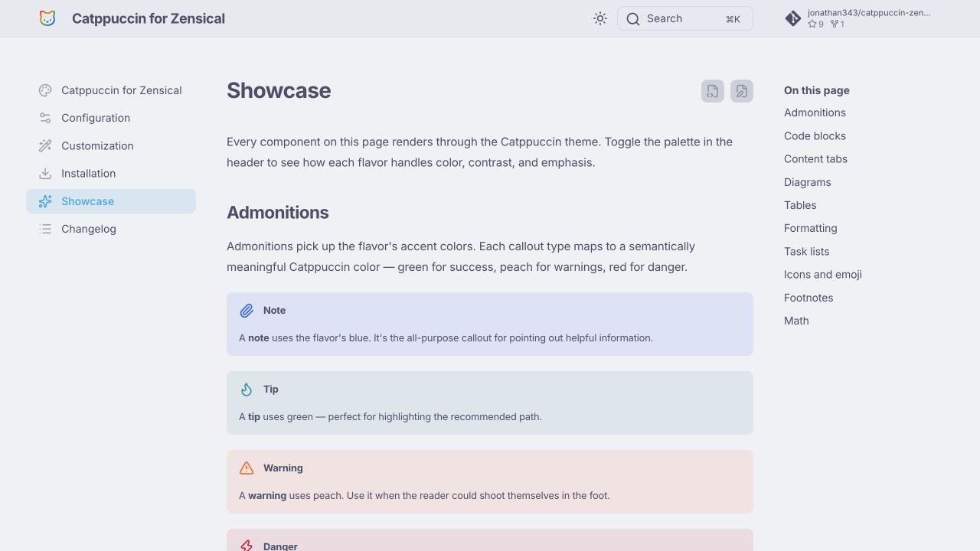Click the triangle alert icon in the Warning callout

coord(247,468)
